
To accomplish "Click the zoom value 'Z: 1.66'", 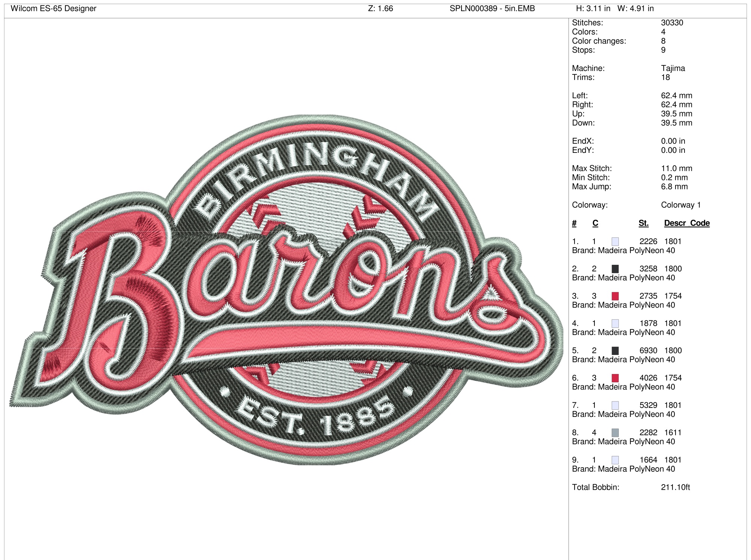I will (380, 9).
